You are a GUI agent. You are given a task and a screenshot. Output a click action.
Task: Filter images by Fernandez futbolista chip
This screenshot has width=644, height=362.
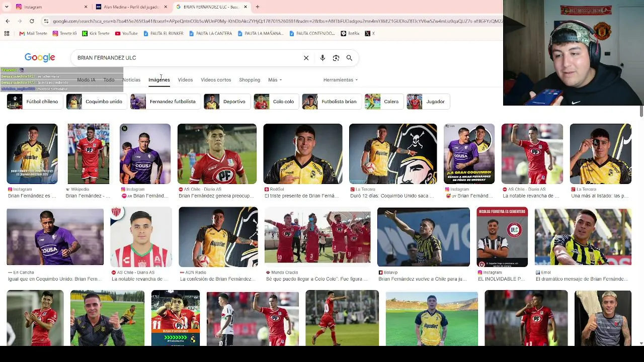tap(165, 102)
